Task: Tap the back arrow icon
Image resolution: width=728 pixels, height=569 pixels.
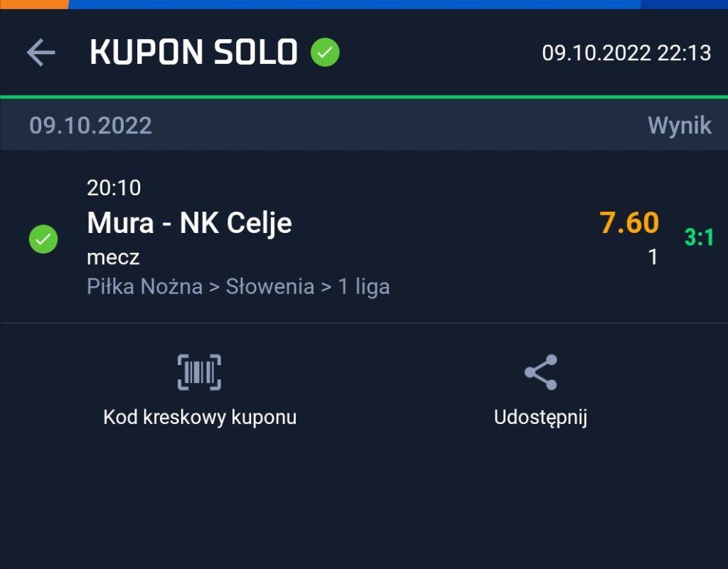Action: (x=41, y=53)
